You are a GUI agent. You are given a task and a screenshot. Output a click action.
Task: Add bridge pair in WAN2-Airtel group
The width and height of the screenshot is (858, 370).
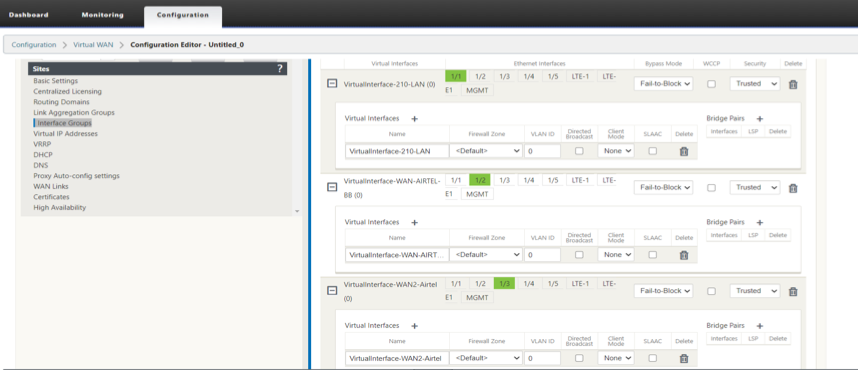[760, 326]
